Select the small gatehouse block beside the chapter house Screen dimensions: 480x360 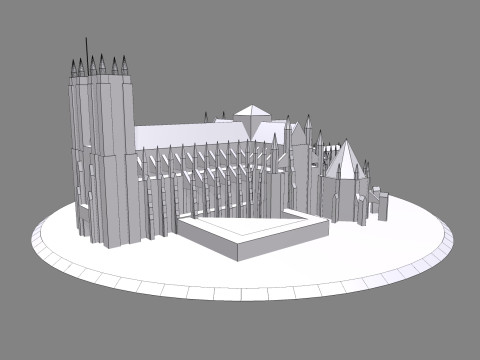click(x=380, y=203)
